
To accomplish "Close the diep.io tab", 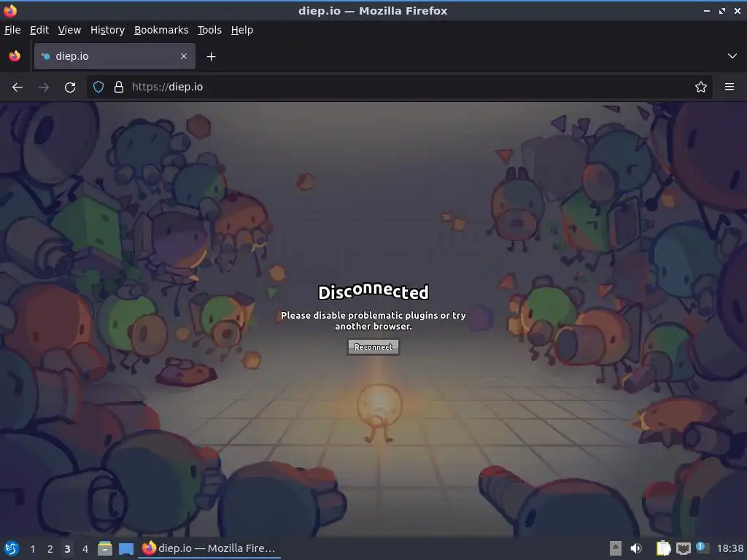I will (184, 56).
